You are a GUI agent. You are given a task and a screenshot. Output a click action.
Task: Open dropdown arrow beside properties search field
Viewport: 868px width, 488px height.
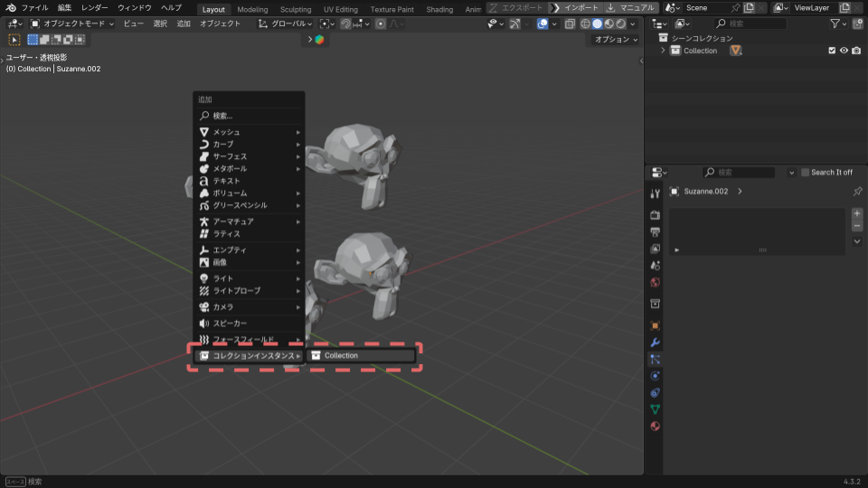click(791, 173)
